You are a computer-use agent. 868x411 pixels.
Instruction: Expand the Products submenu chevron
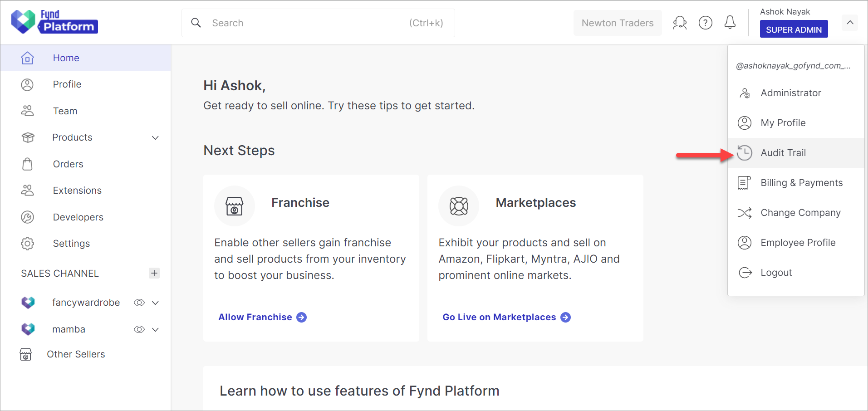pos(155,138)
